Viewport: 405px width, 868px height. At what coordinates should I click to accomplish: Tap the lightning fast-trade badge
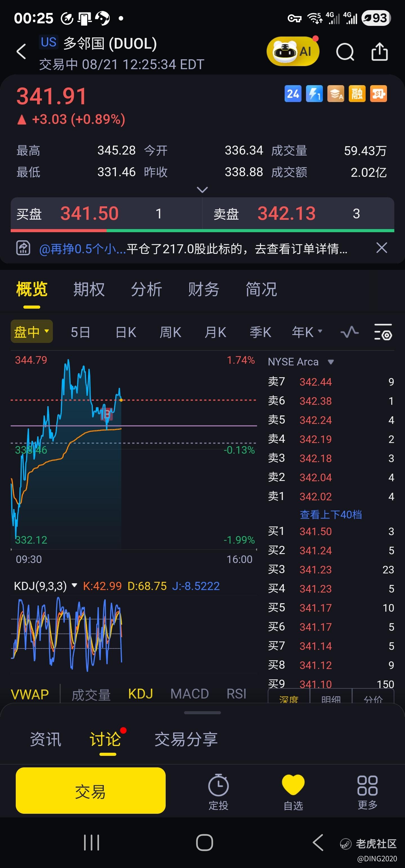click(314, 94)
